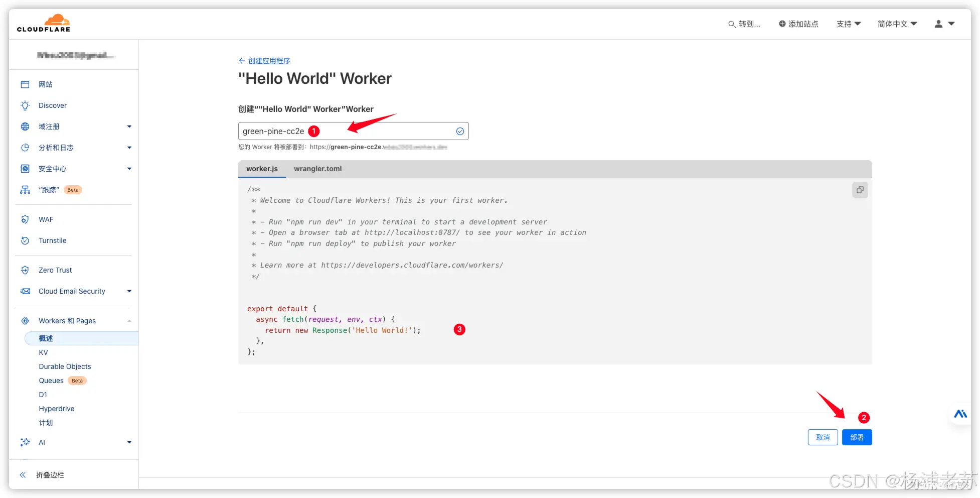
Task: Click the Discover lightbulb icon
Action: click(25, 105)
